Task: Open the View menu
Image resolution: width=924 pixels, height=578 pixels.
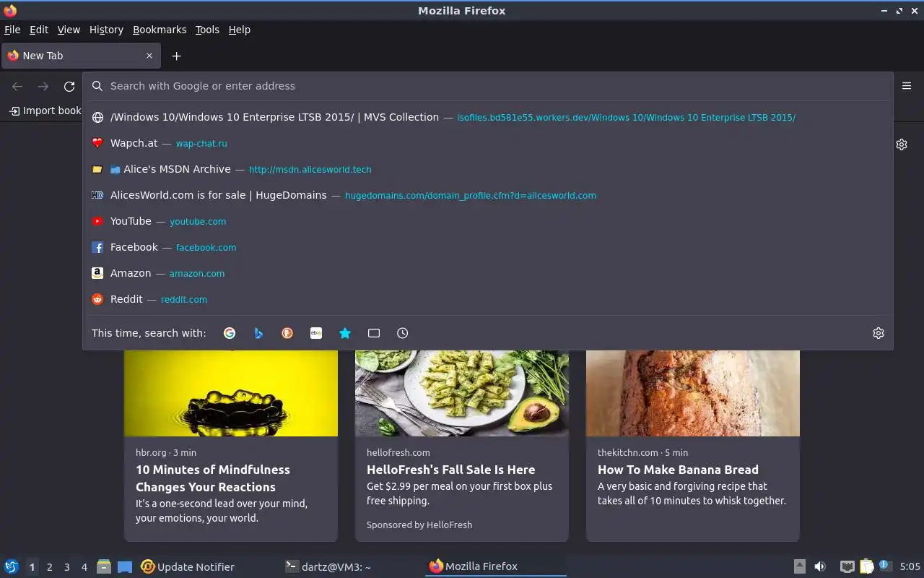Action: pyautogui.click(x=69, y=30)
